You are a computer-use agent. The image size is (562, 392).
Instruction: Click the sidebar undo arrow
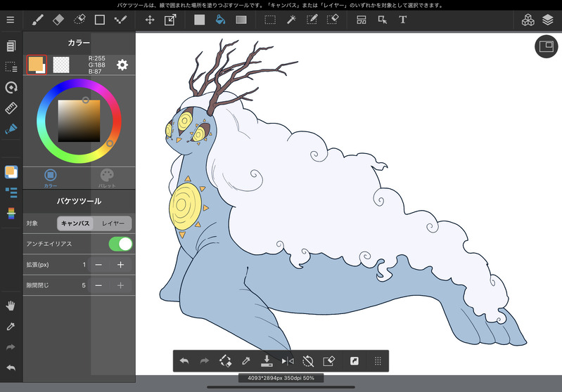click(11, 367)
